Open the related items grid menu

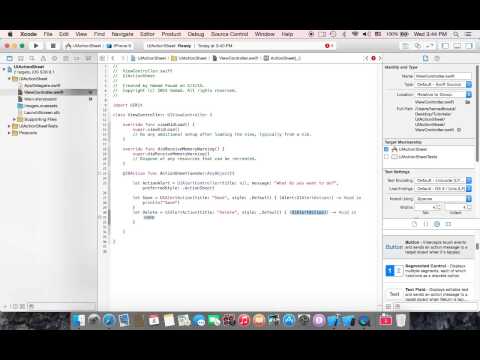click(103, 58)
